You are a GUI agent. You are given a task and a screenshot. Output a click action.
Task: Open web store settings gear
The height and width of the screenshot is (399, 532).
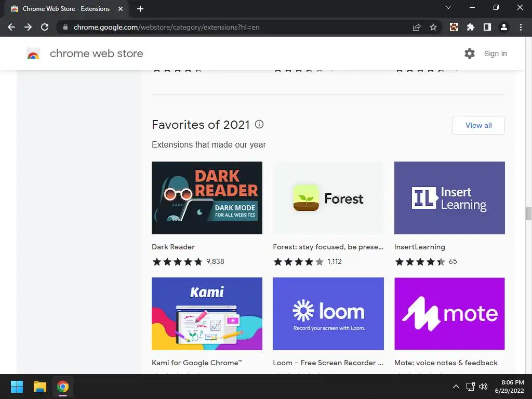tap(470, 54)
